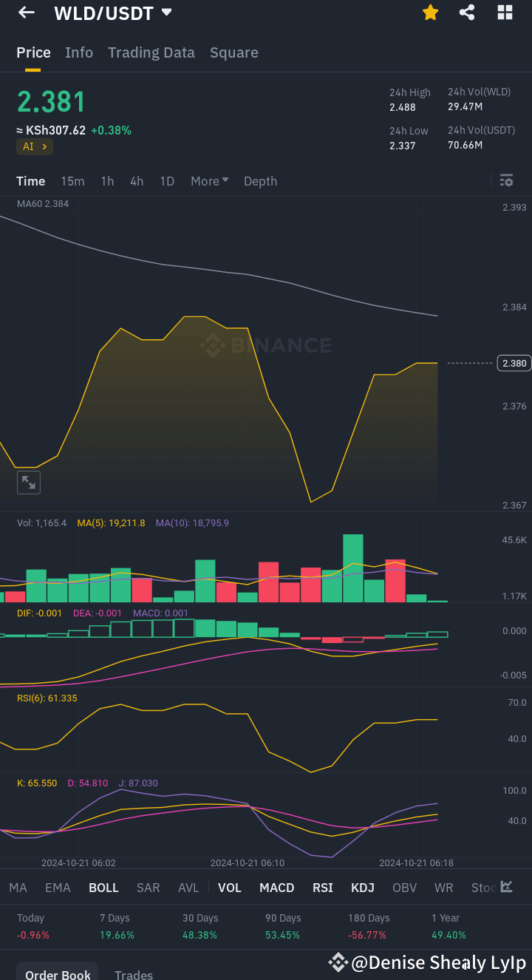Toggle the WR sub-indicator
Screen dimensions: 532x980
coord(444,888)
